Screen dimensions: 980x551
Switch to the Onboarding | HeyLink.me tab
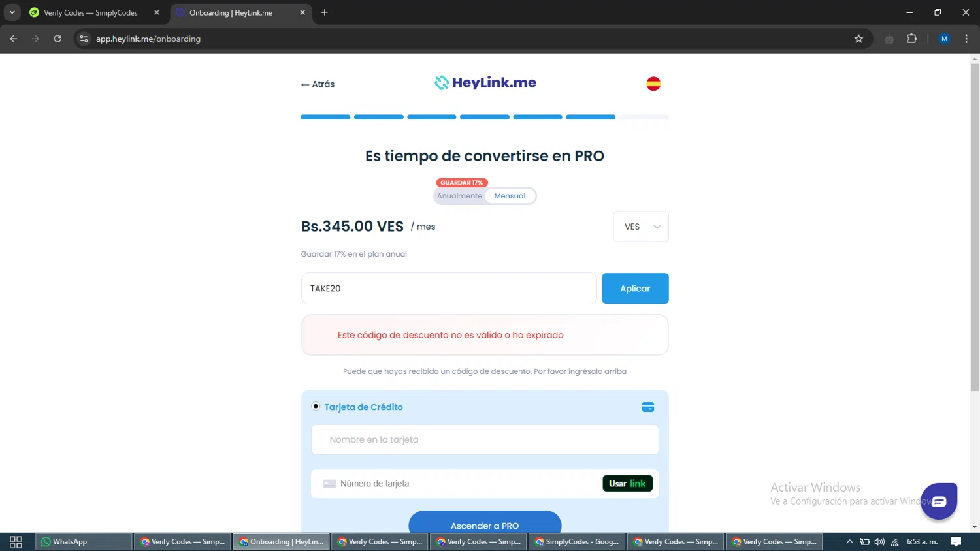231,12
